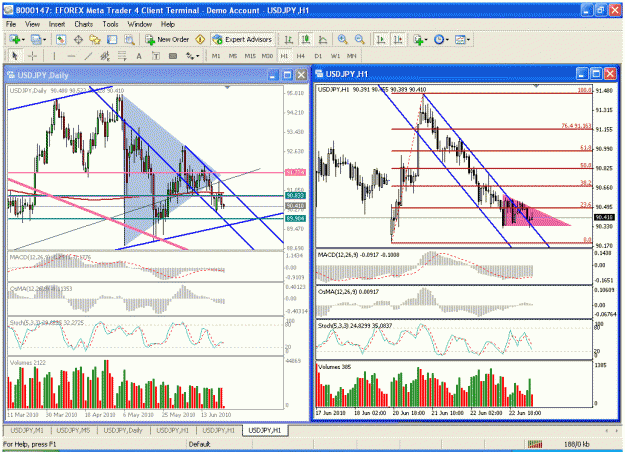Select the Equidistant Channel tool
This screenshot has height=452, width=625.
105,56
